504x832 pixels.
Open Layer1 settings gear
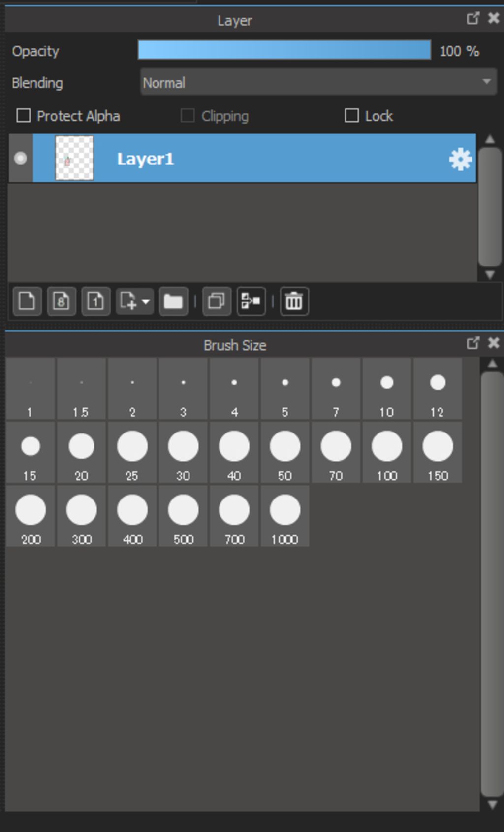(460, 159)
